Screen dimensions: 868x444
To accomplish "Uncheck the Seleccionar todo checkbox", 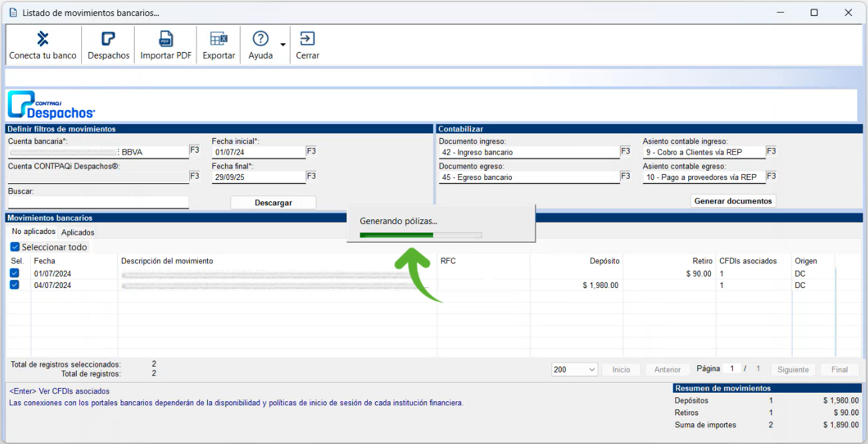I will tap(15, 247).
